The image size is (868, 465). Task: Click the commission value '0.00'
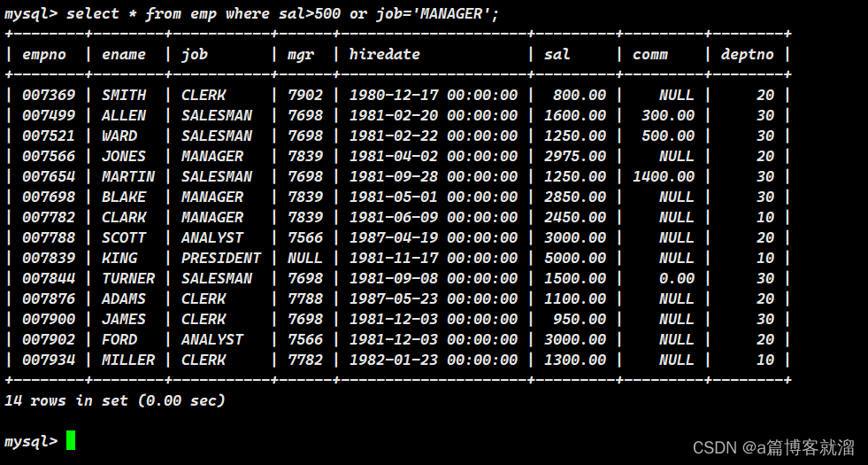click(x=677, y=278)
